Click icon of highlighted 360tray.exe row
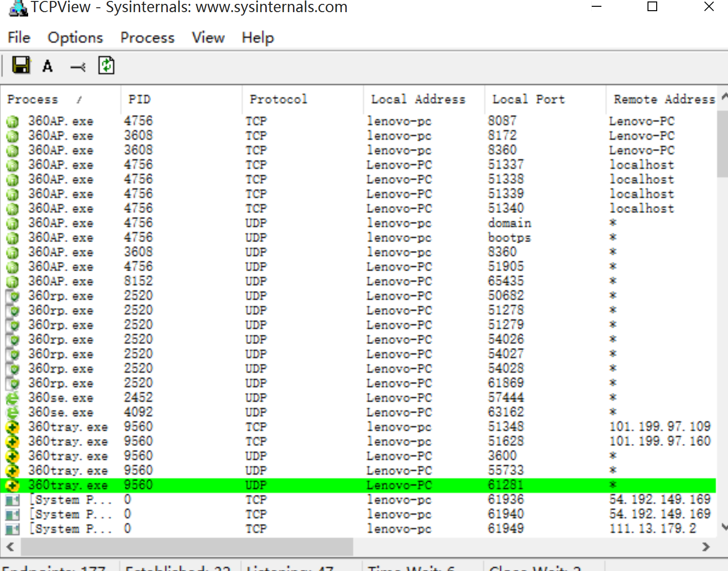 [13, 485]
